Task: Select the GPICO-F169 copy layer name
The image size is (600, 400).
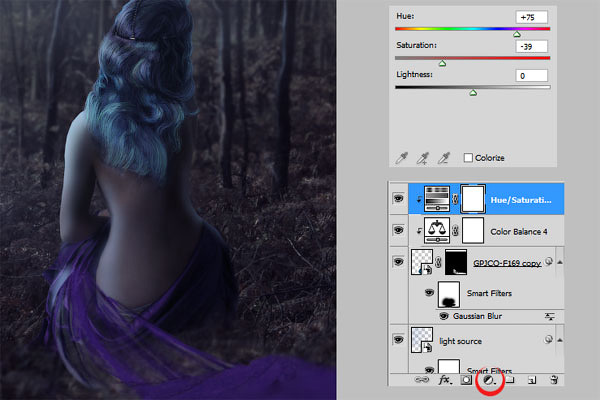Action: click(x=507, y=263)
